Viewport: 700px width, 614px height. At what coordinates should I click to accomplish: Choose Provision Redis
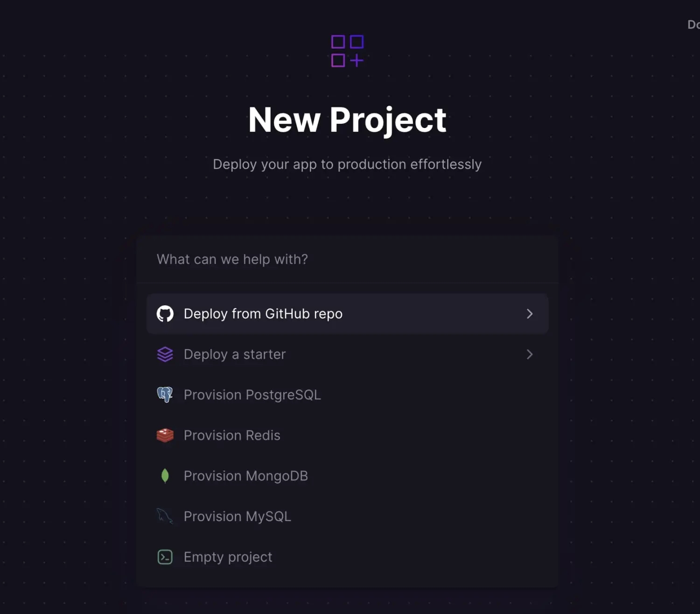347,435
